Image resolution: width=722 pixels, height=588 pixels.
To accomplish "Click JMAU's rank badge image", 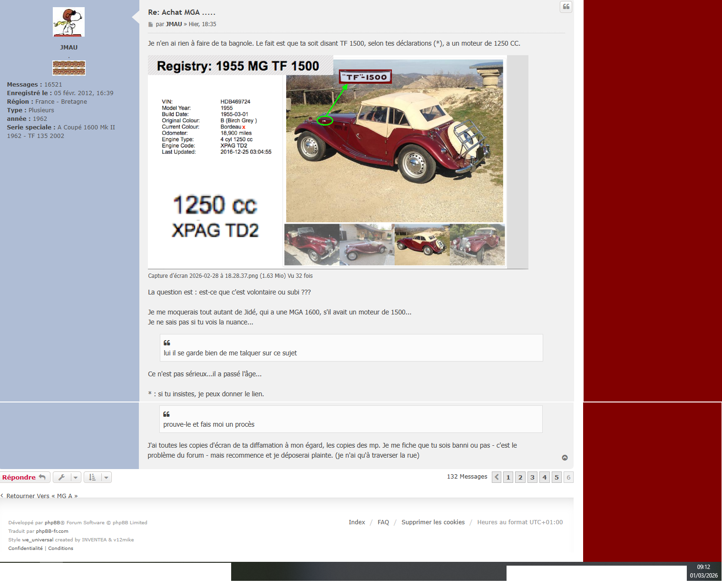I will coord(69,68).
